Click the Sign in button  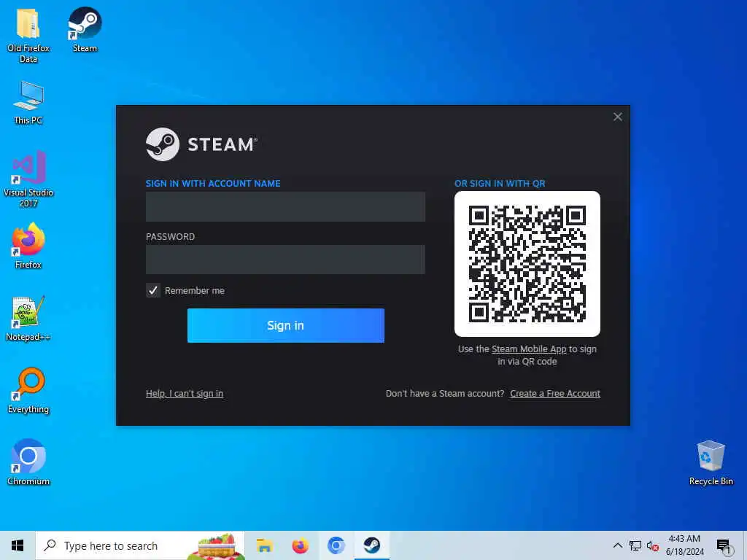click(286, 325)
